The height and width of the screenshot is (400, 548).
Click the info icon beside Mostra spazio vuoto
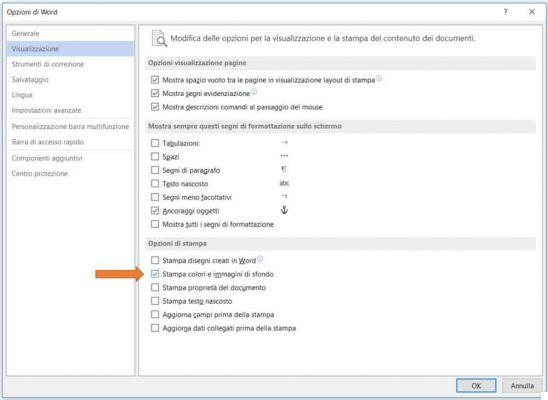[379, 79]
